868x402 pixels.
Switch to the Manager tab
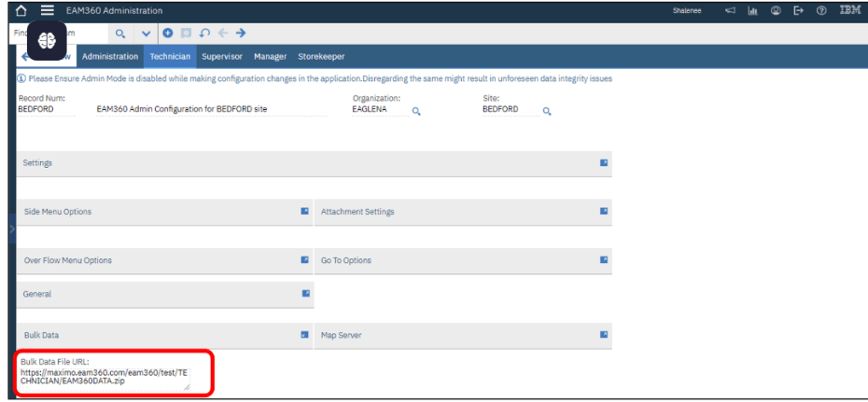270,56
